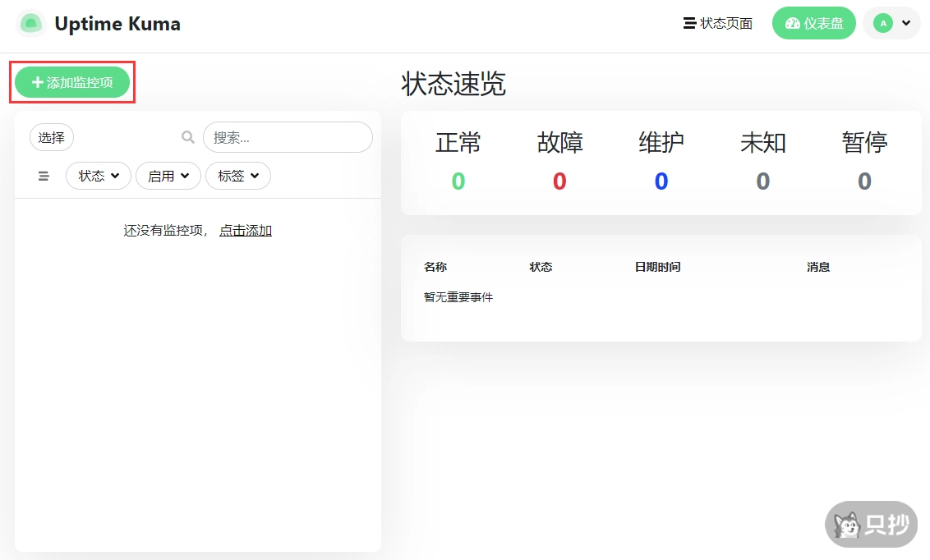This screenshot has height=560, width=930.
Task: Click the green 正常 counter showing 0
Action: tap(458, 181)
